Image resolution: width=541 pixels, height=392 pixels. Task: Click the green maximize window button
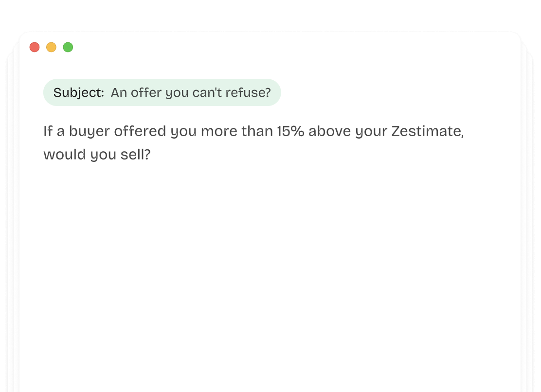coord(68,47)
